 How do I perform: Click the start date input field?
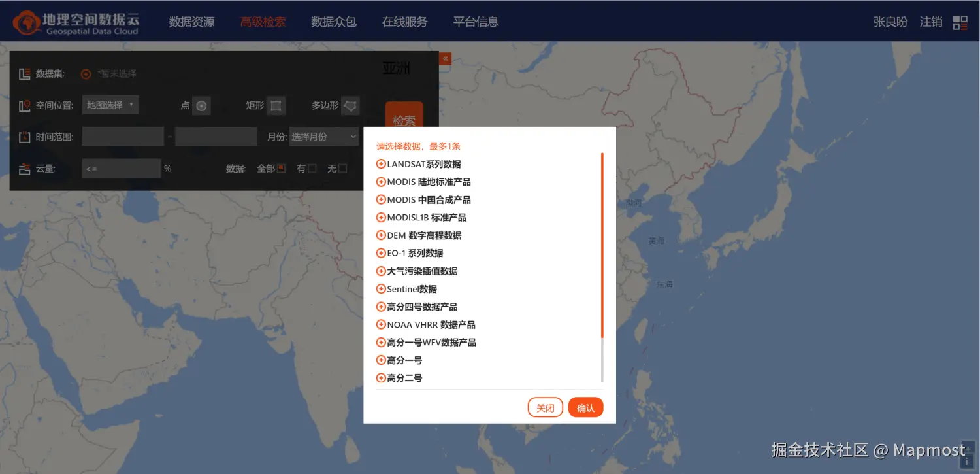123,137
